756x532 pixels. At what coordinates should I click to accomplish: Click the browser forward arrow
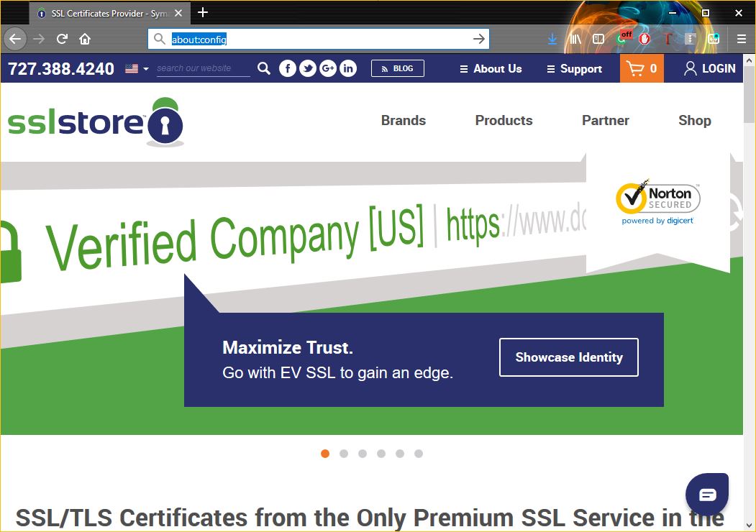[x=39, y=39]
